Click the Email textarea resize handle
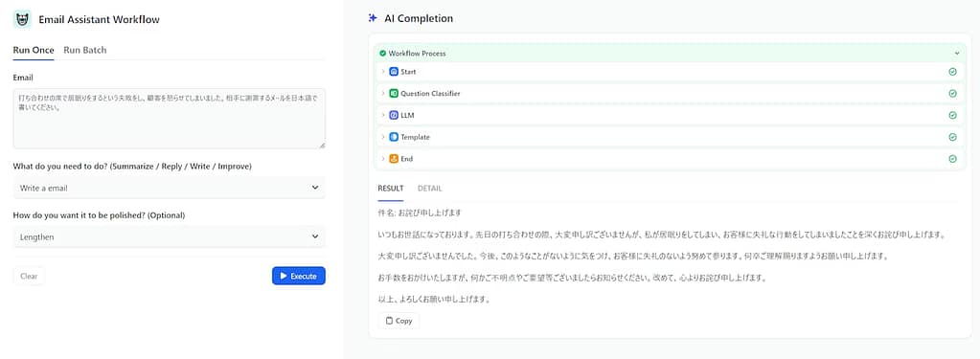This screenshot has width=980, height=359. 322,145
